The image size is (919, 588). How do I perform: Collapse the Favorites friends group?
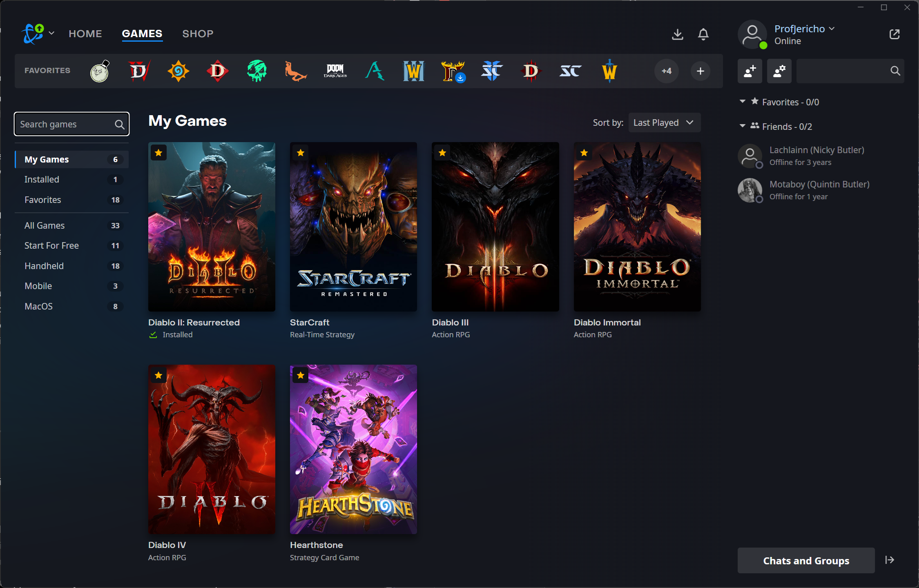743,101
